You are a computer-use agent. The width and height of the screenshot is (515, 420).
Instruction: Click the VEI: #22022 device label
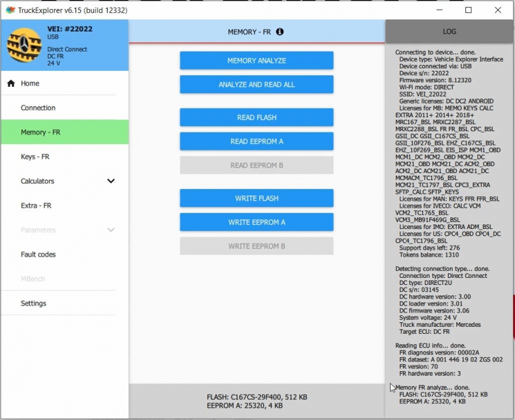coord(70,29)
